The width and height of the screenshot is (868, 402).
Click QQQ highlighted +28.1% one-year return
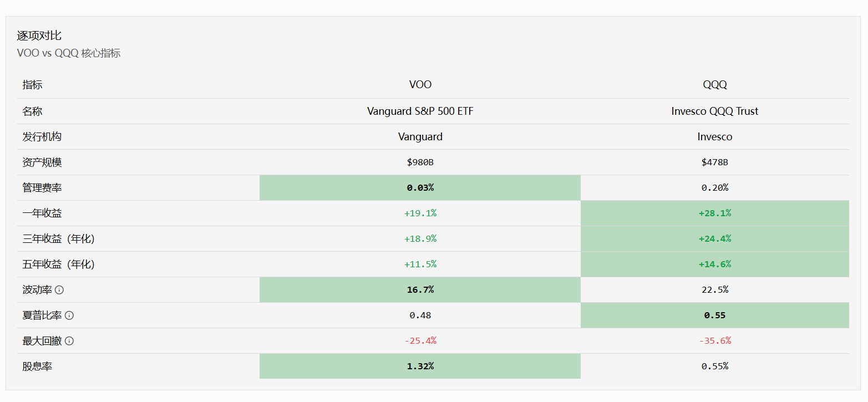pyautogui.click(x=715, y=213)
